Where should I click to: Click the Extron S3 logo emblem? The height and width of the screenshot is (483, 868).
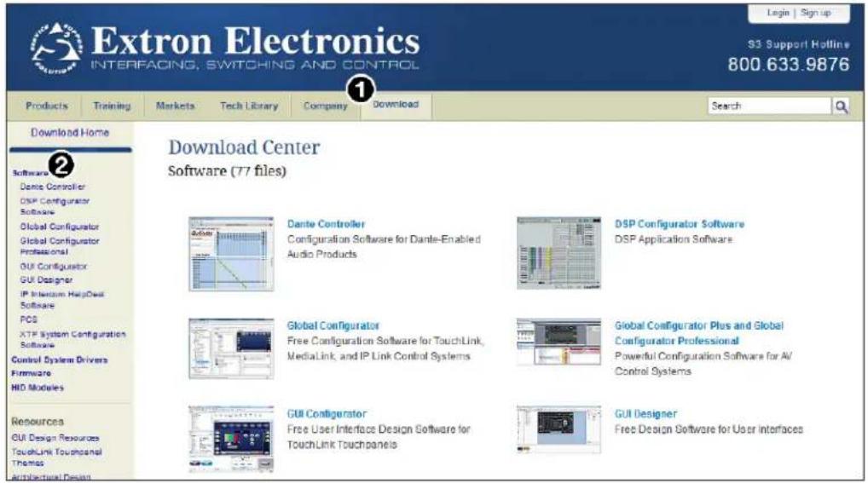[56, 49]
